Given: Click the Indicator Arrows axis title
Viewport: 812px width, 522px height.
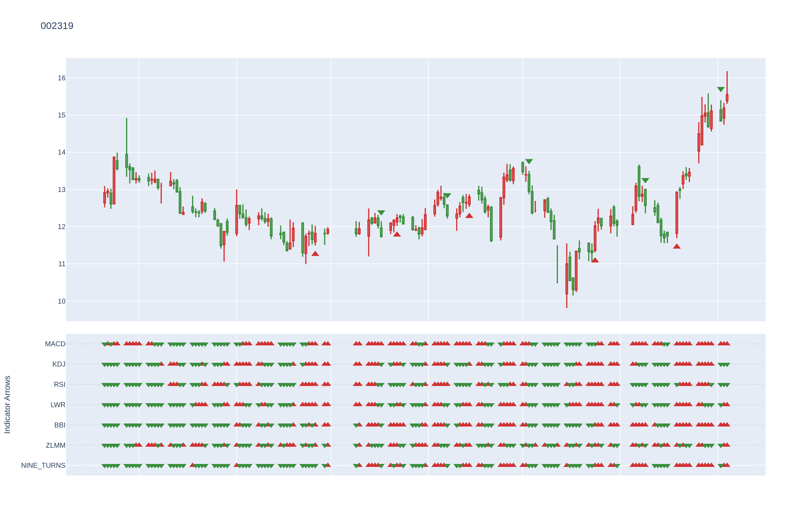Looking at the screenshot, I should click(7, 404).
